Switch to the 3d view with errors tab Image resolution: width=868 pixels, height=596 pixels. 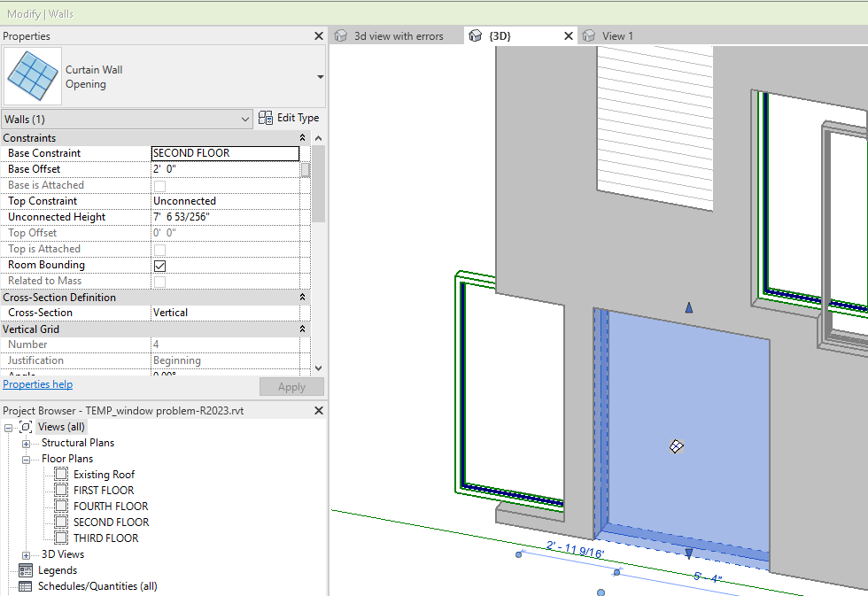[398, 36]
